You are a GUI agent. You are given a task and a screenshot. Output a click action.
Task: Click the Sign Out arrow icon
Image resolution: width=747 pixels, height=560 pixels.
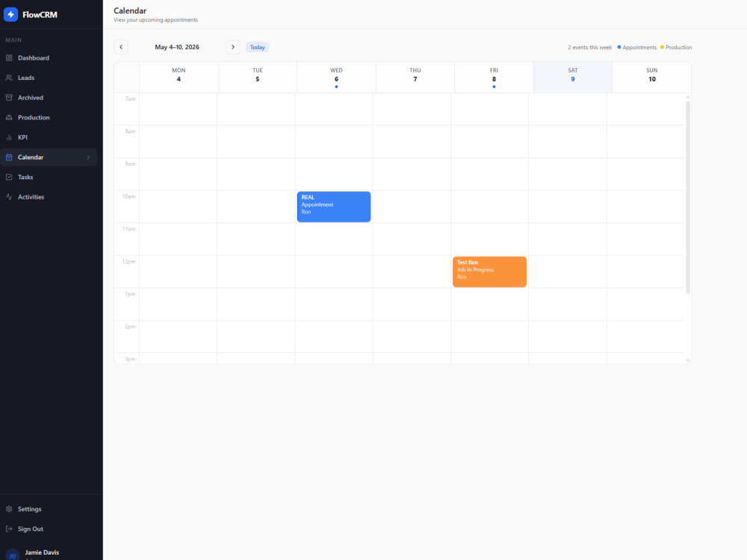(x=9, y=529)
